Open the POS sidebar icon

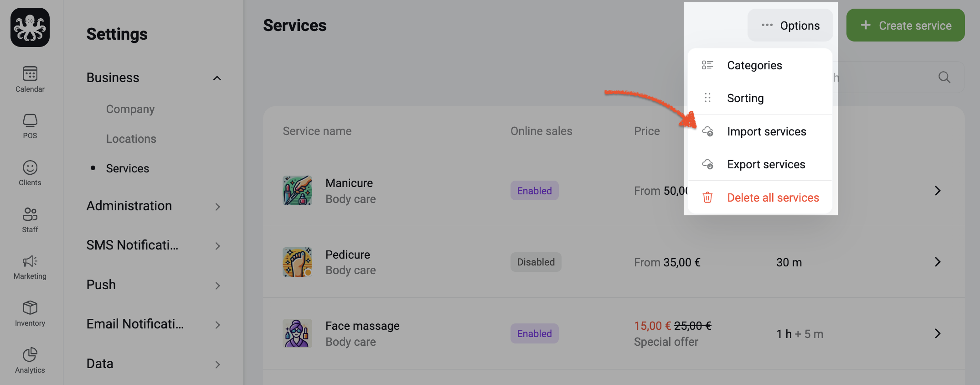click(30, 120)
